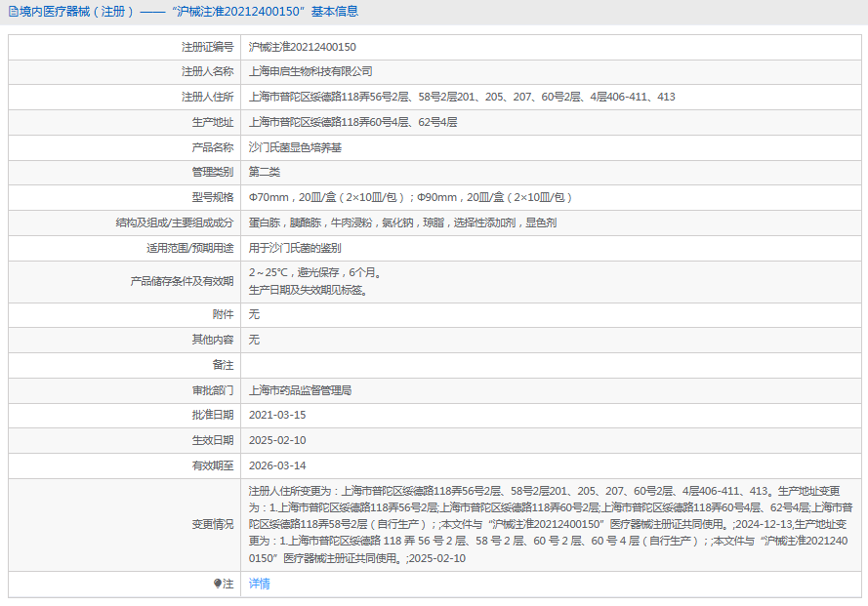
Task: Click the 附件 row value 无
Action: (x=254, y=315)
